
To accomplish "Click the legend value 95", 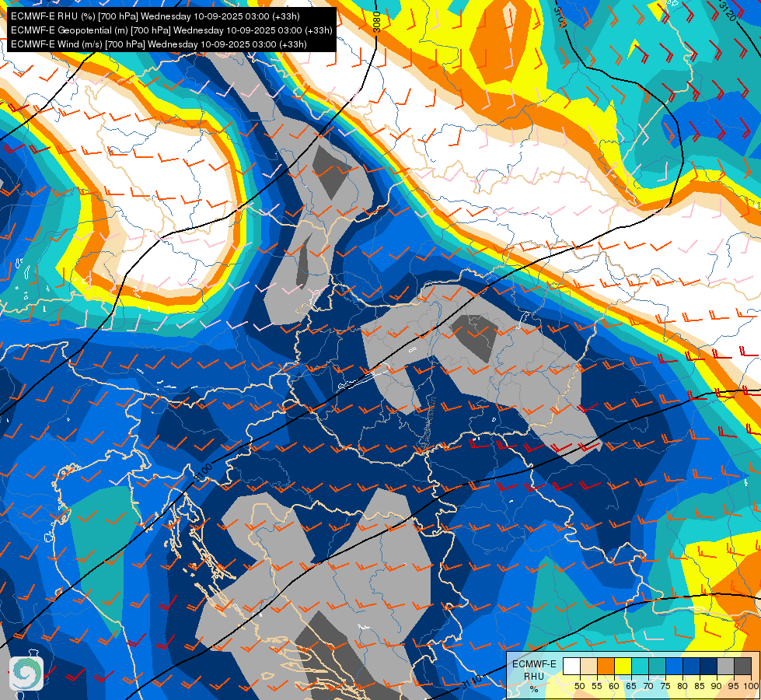I will (734, 686).
